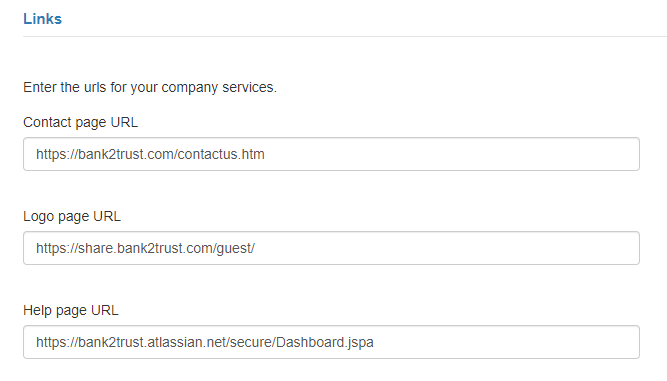Screen dimensions: 667x381
Task: Click the 'Help page URL' label
Action: coord(71,310)
